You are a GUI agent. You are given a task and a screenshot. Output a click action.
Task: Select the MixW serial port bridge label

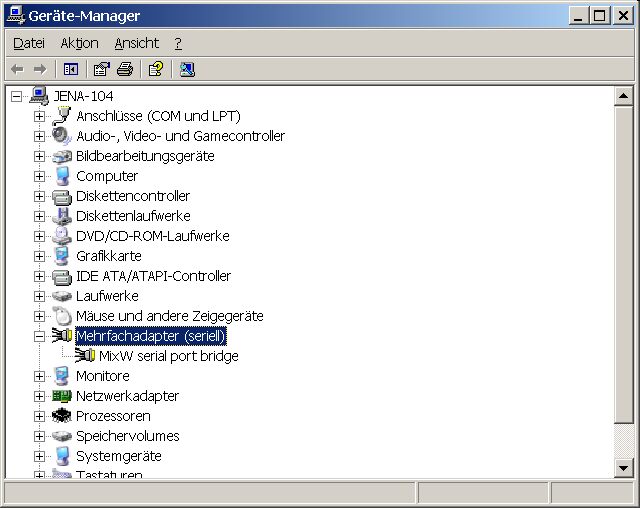point(169,356)
